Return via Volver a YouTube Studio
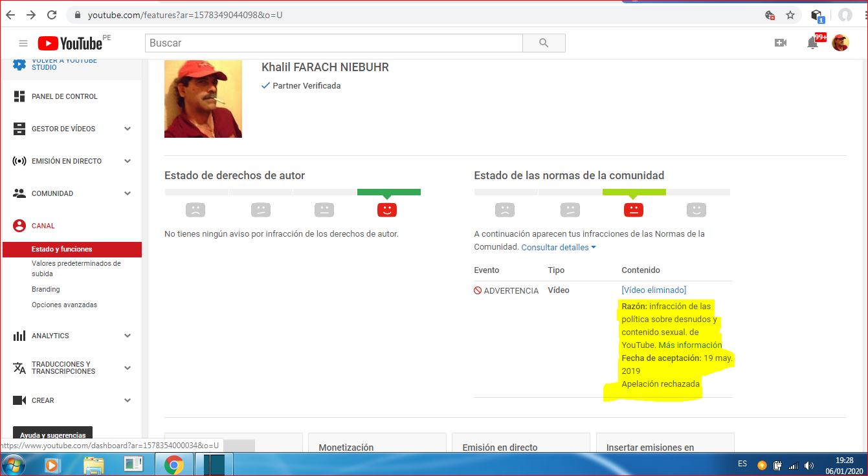 click(64, 64)
